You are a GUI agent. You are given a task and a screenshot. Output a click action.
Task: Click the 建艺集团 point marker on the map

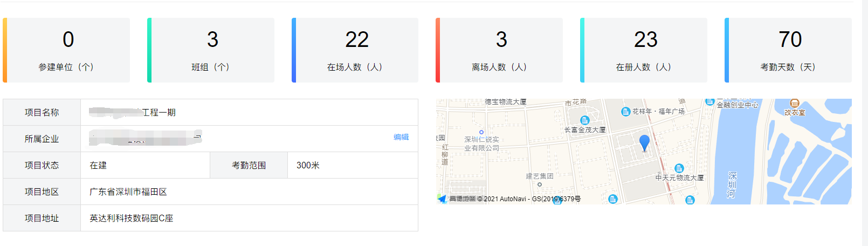point(540,184)
